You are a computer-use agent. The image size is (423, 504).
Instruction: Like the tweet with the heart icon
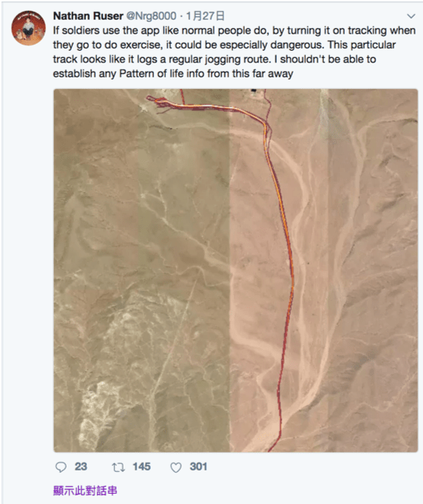pos(176,467)
